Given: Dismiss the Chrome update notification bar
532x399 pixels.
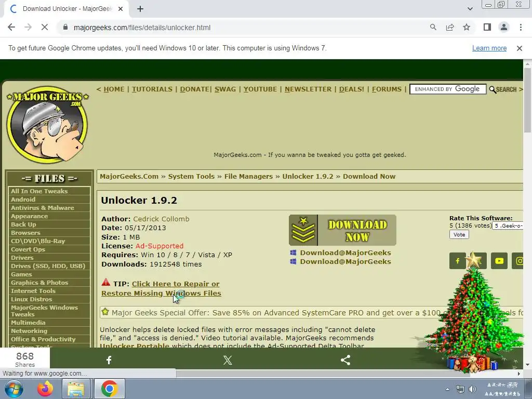Looking at the screenshot, I should point(519,48).
